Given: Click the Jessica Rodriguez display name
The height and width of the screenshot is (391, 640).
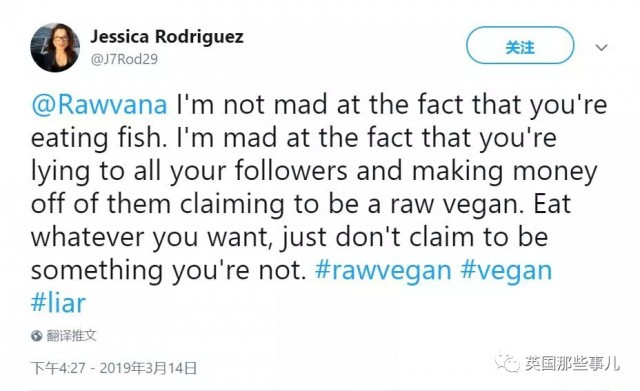Looking at the screenshot, I should (167, 37).
